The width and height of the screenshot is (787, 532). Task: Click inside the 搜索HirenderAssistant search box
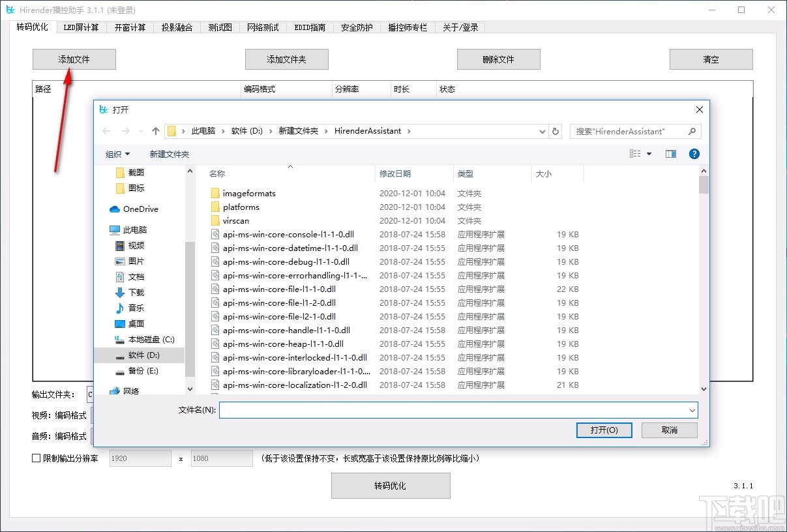[626, 131]
